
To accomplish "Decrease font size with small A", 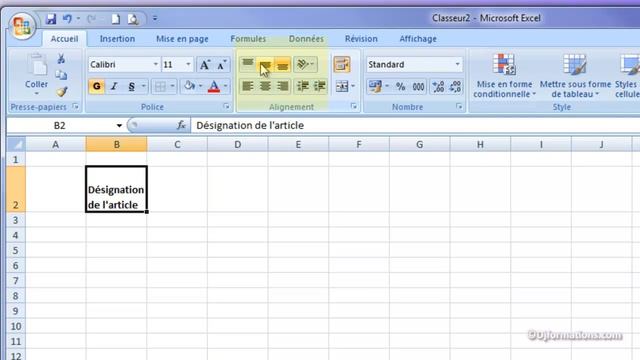I will pyautogui.click(x=222, y=64).
